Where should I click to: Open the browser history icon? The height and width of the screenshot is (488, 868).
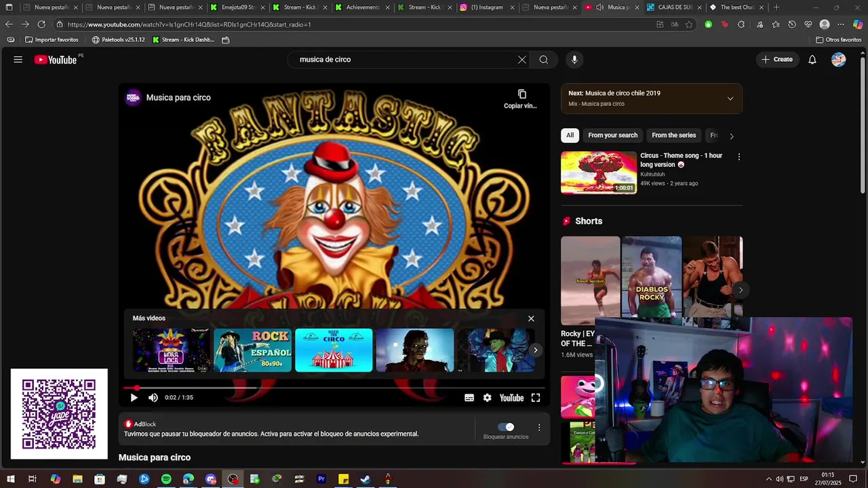click(791, 24)
